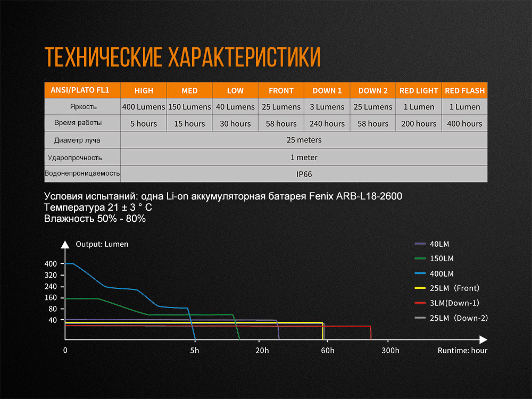532x399 pixels.
Task: Click the 400 Lumens brightness value
Action: tap(144, 107)
